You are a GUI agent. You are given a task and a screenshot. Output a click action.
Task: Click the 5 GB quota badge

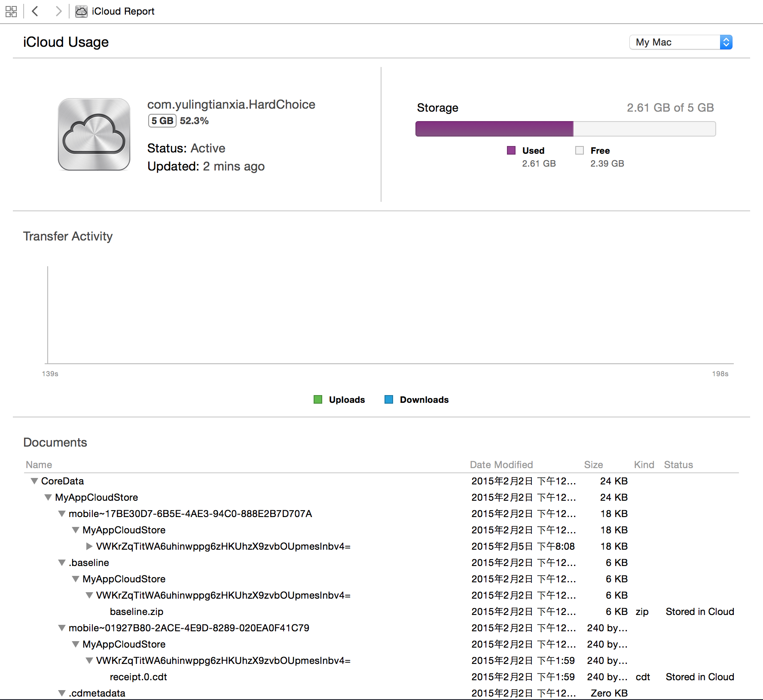point(162,121)
